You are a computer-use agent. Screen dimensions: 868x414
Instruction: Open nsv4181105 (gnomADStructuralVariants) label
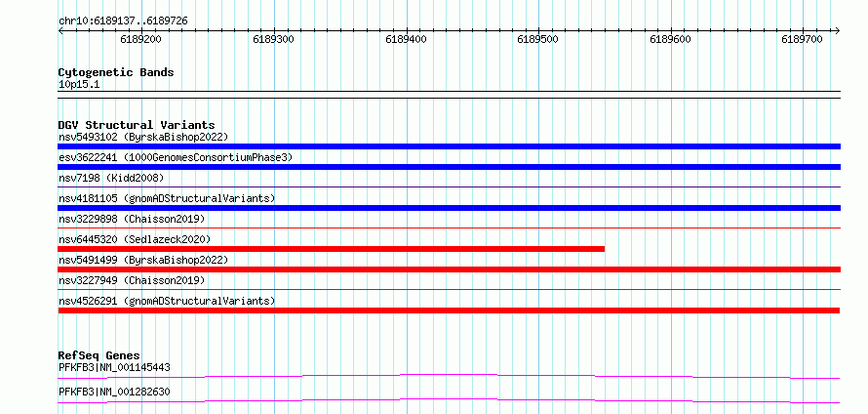[x=167, y=198]
